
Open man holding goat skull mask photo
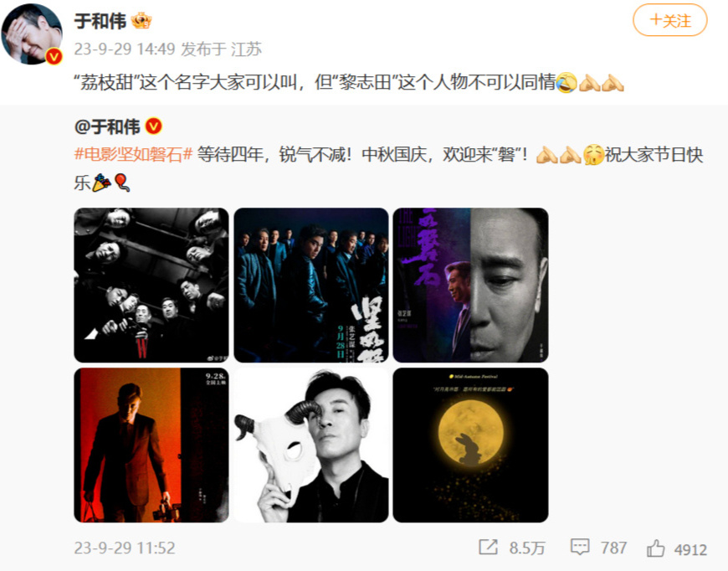click(311, 445)
